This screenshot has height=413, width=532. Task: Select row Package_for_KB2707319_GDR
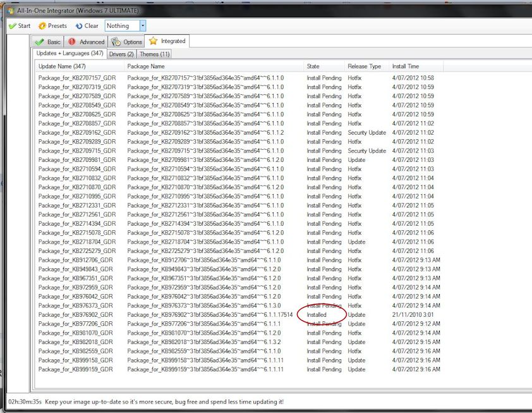[239, 87]
